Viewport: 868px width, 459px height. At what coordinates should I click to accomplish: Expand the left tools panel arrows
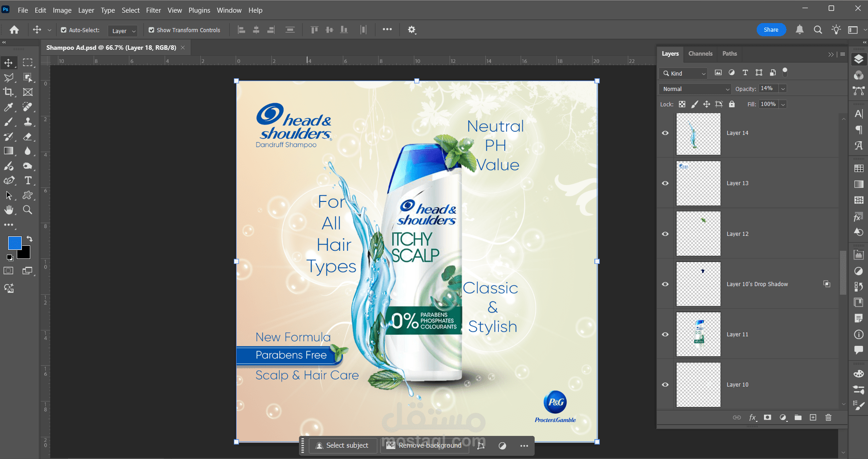(4, 42)
